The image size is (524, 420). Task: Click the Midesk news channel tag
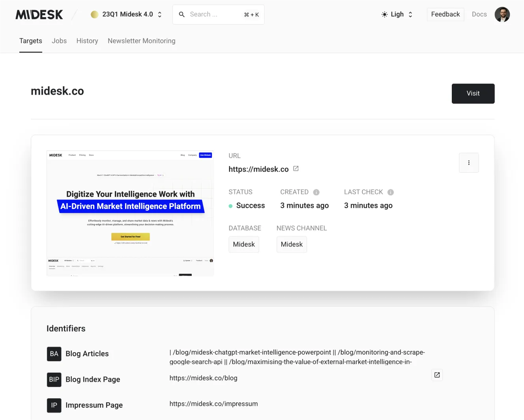(292, 244)
